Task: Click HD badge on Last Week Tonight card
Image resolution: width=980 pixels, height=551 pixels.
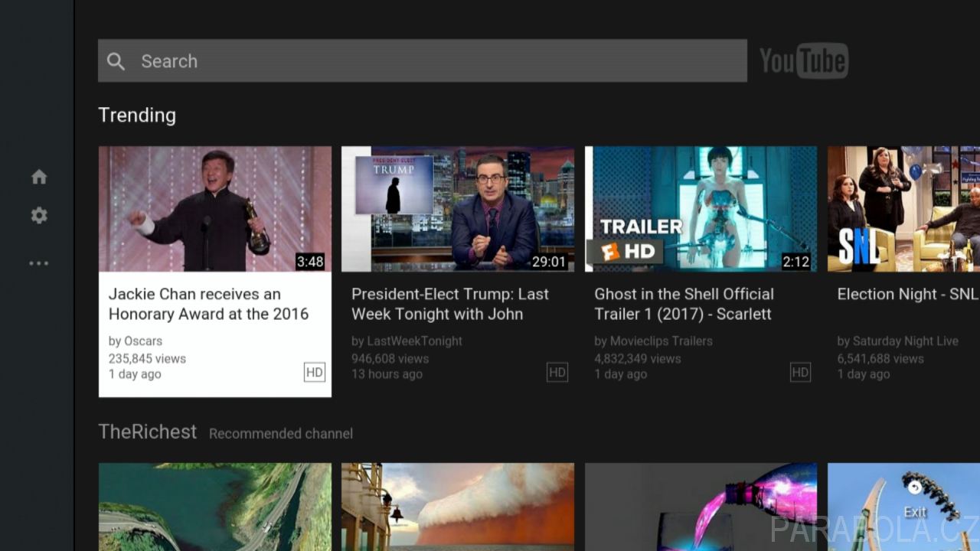Action: coord(557,373)
